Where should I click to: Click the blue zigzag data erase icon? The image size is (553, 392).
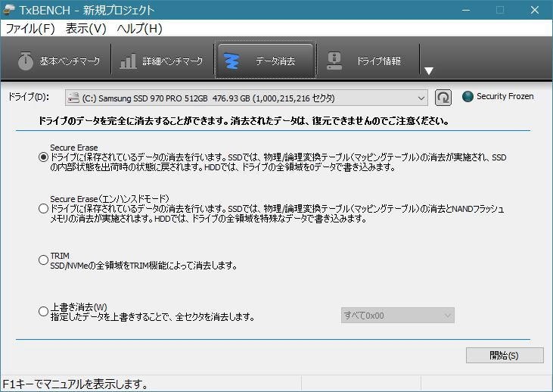tap(231, 61)
